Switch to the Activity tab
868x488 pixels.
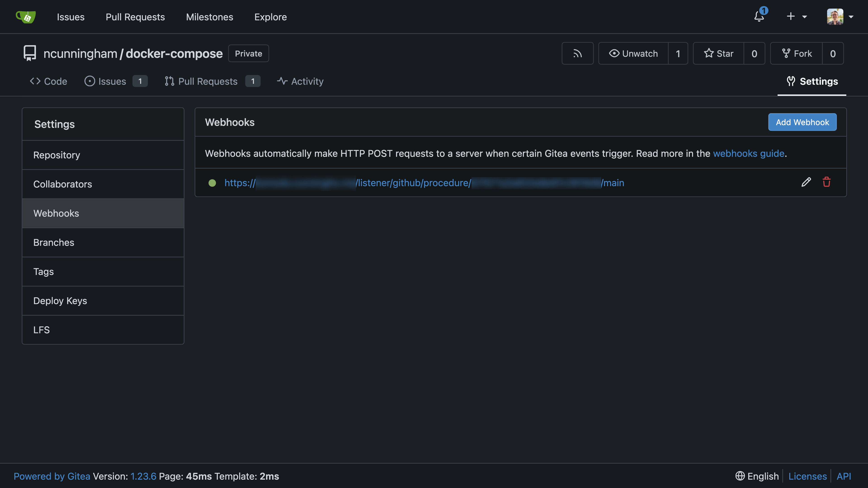(x=300, y=81)
